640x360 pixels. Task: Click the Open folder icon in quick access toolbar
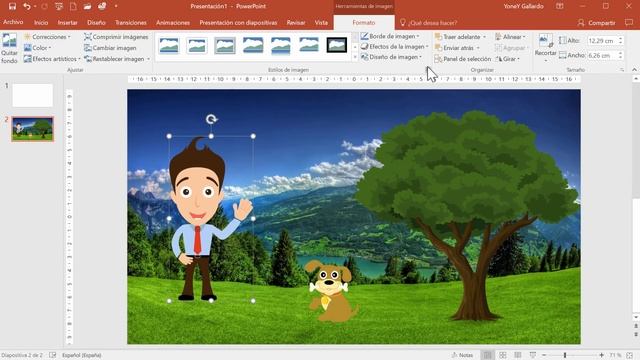[87, 6]
